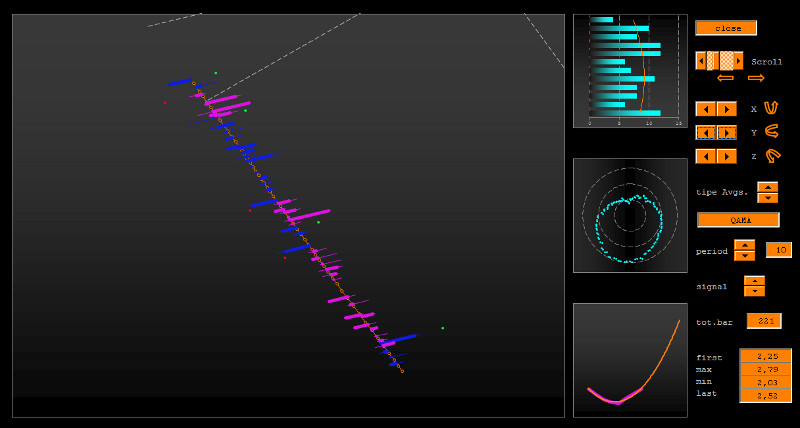Click the X rotation curved arrow icon

coord(771,107)
